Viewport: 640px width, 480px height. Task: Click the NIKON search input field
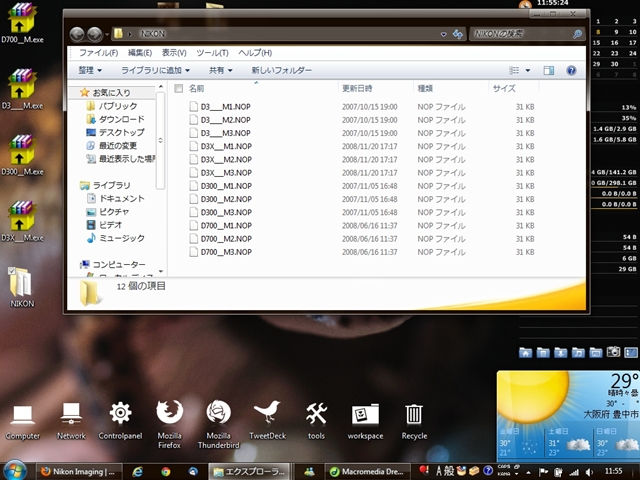coord(520,34)
